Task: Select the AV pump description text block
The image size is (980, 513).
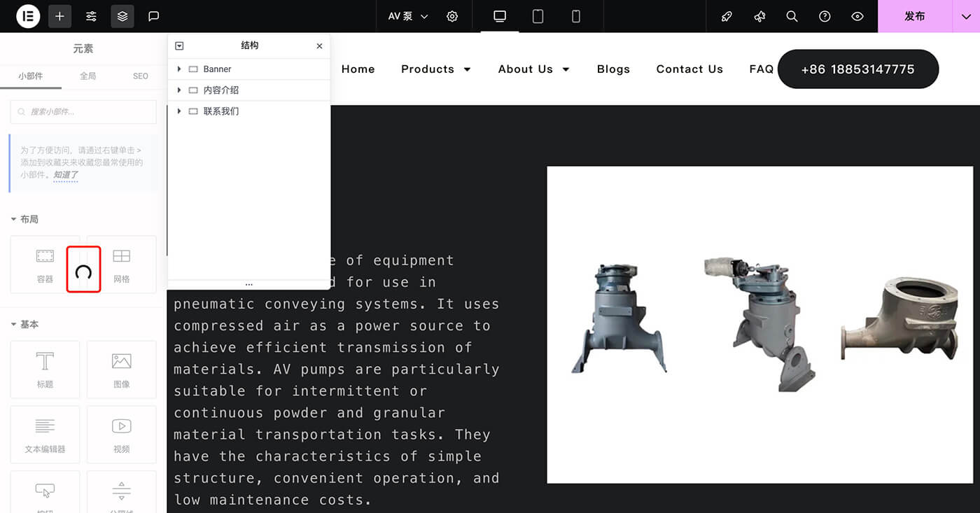Action: (337, 379)
